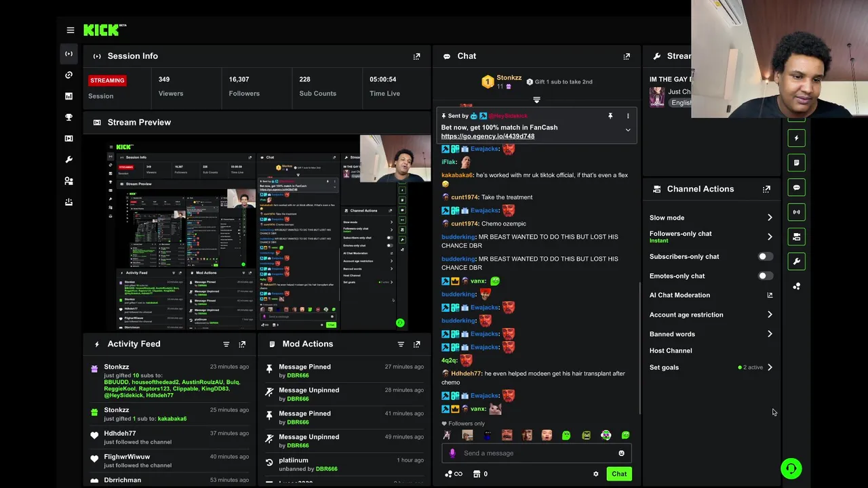
Task: Open the user settings icon in left sidebar
Action: tap(68, 181)
